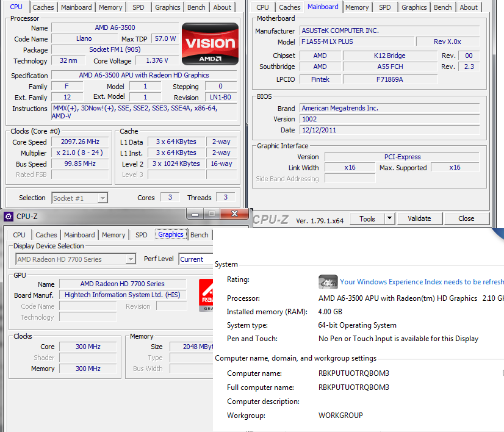Viewport: 504px width, 432px height.
Task: Click the Windows Experience Index rating icon
Action: click(x=328, y=282)
